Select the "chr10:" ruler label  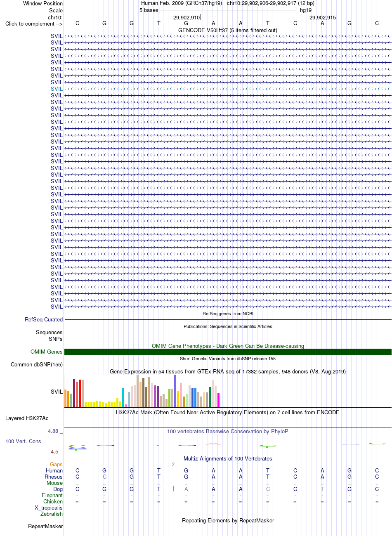point(55,17)
